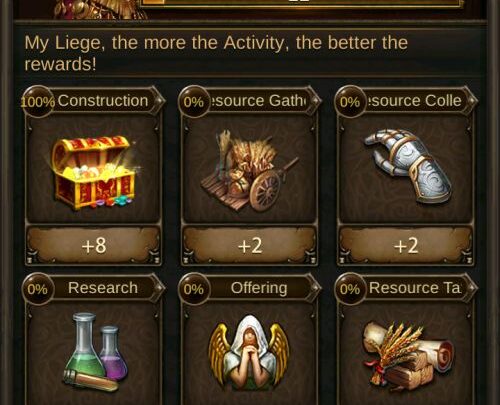Click the 0% Research progress badge
Viewport: 500px width, 405px height.
point(37,289)
